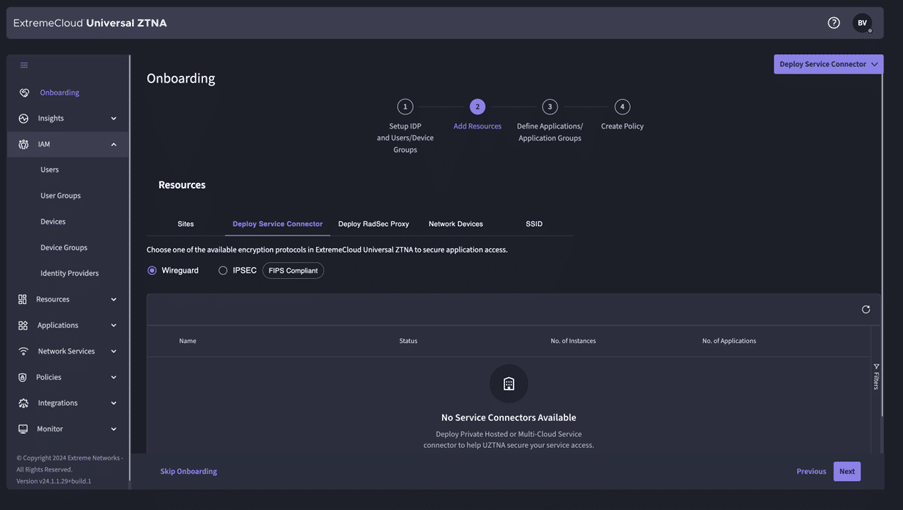The image size is (903, 510).
Task: Switch to Deploy RadSec Proxy tab
Action: tap(373, 224)
